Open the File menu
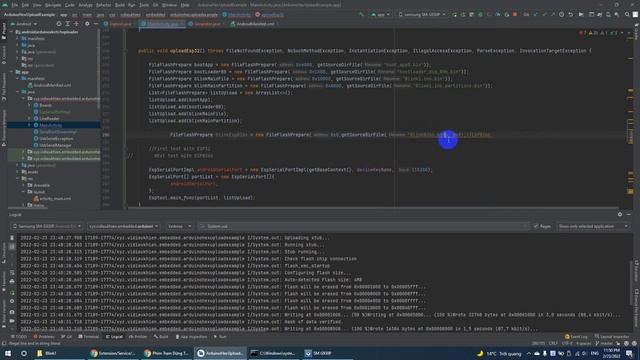Viewport: 640px width, 360px height. (x=15, y=5)
